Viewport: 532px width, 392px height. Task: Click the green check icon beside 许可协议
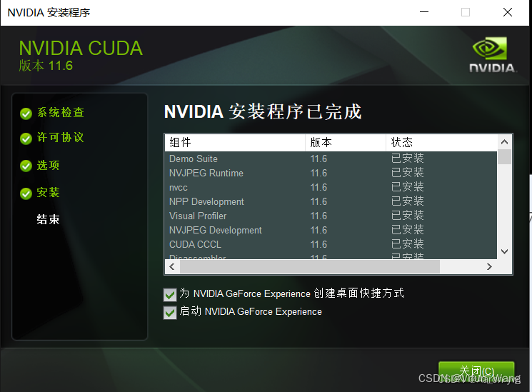(26, 139)
